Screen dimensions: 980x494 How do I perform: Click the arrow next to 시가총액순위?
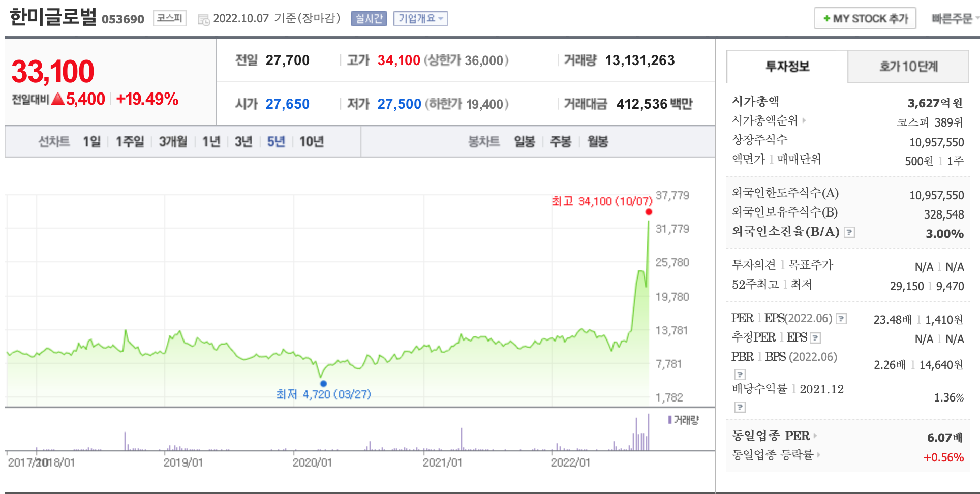click(x=804, y=120)
